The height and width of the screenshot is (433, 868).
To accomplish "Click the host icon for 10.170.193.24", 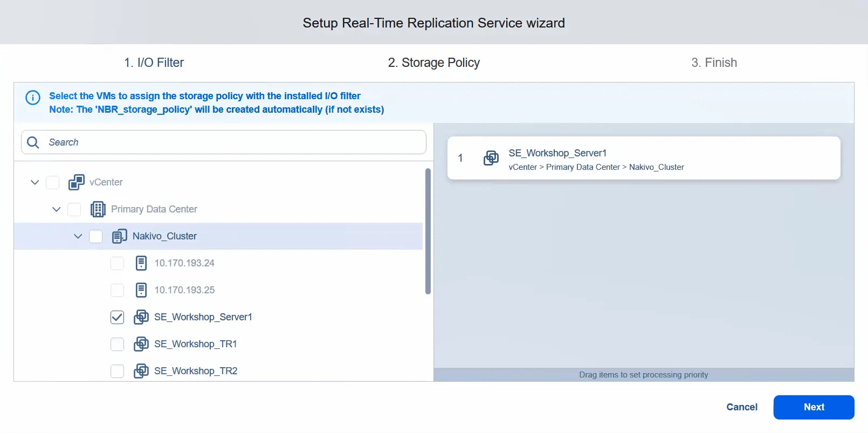I will 141,263.
